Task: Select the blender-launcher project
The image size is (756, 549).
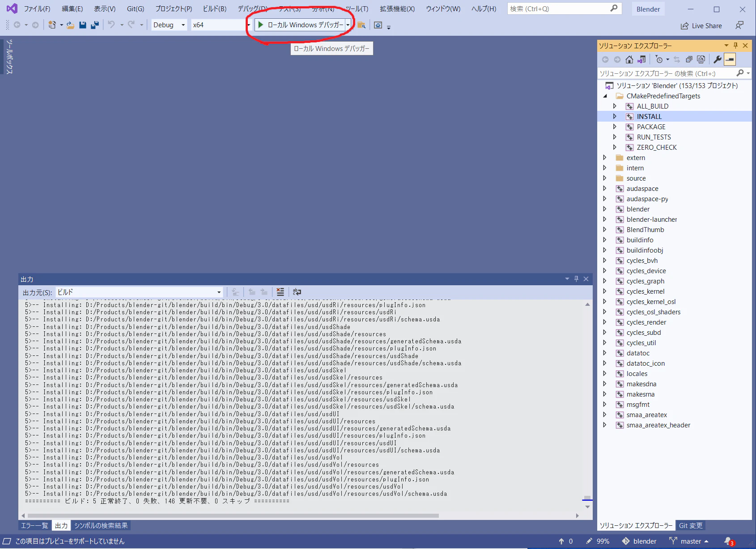Action: (x=652, y=220)
